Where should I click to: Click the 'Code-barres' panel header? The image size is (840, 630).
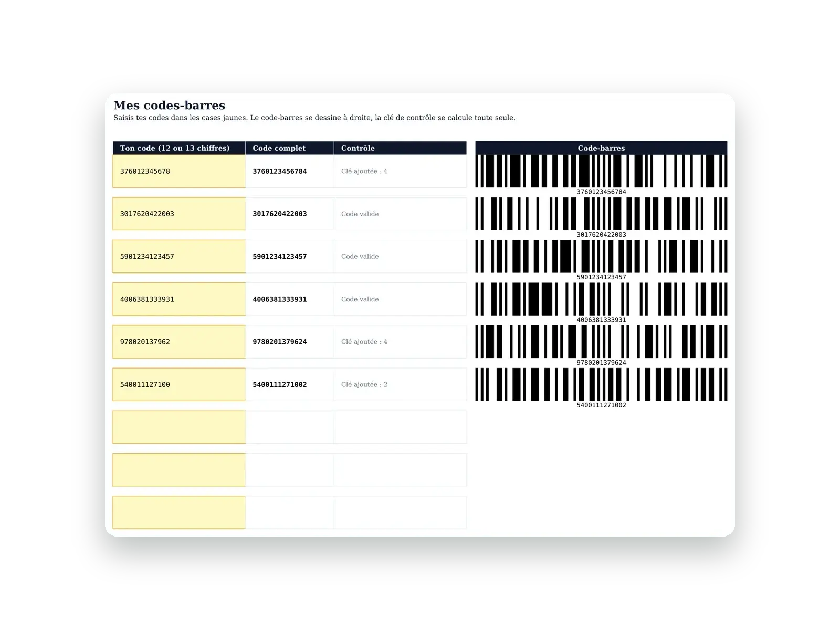(x=601, y=148)
